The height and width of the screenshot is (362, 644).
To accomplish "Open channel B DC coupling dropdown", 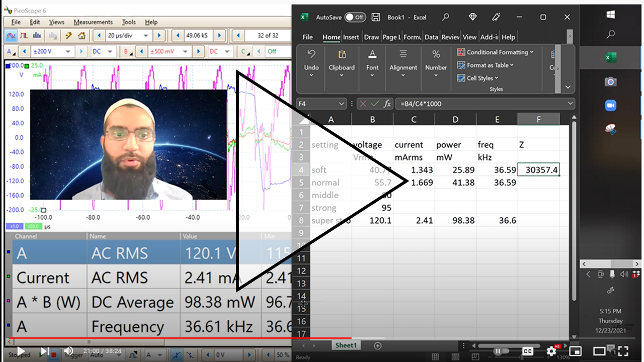I will [x=228, y=51].
